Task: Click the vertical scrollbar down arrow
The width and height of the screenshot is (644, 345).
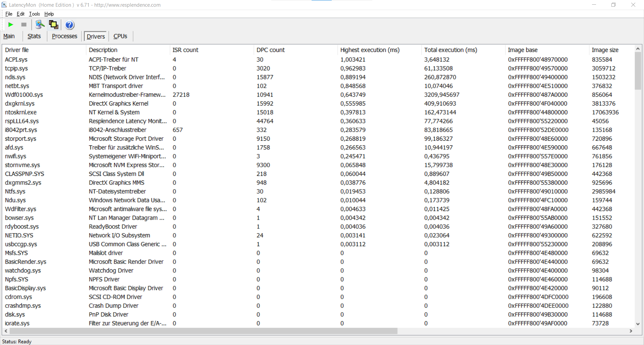Action: (x=638, y=324)
